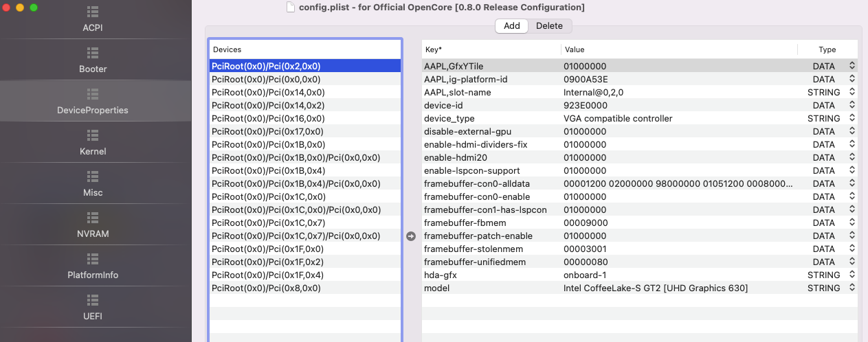Click the framebuffer-con0-alldata value field
Image resolution: width=868 pixels, height=342 pixels.
tap(678, 183)
